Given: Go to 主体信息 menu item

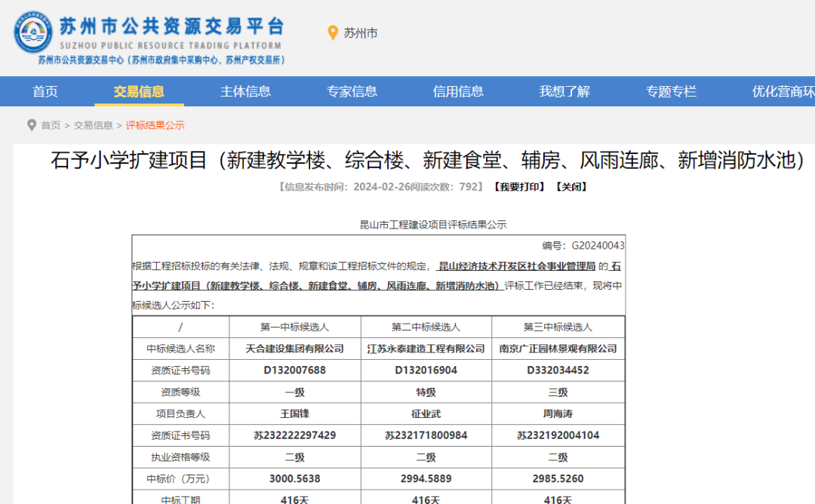Looking at the screenshot, I should (245, 92).
